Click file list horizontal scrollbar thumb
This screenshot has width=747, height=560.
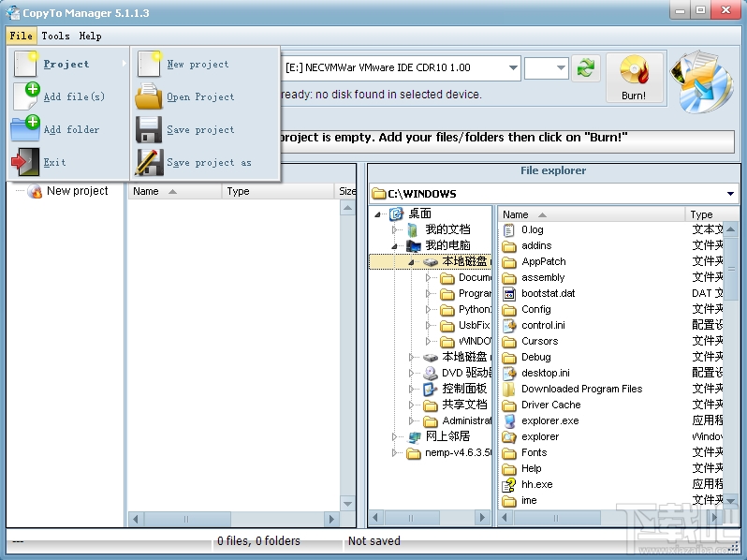(x=556, y=518)
